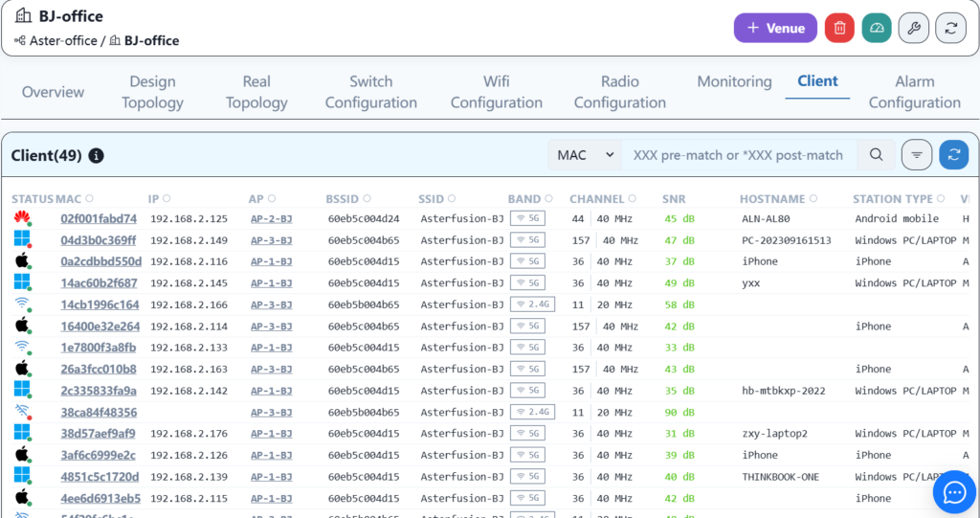980x518 pixels.
Task: Open client MAC 02f001fabd74 link
Action: [99, 218]
